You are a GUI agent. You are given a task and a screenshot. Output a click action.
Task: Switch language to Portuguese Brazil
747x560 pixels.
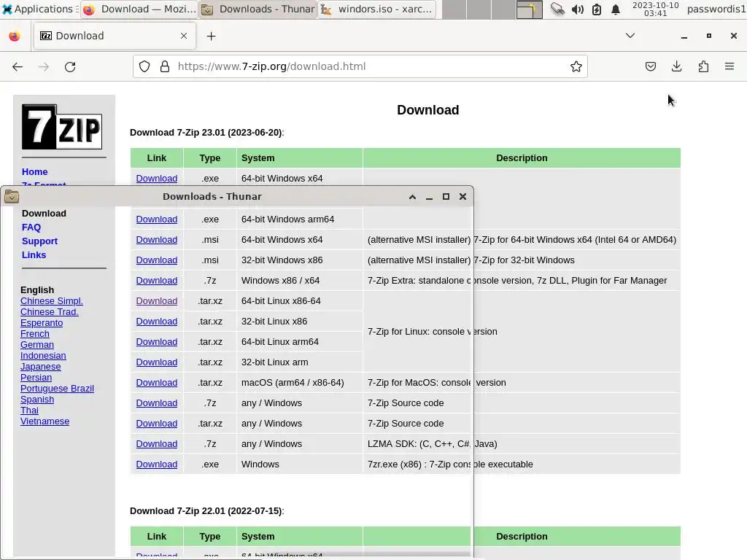tap(57, 389)
